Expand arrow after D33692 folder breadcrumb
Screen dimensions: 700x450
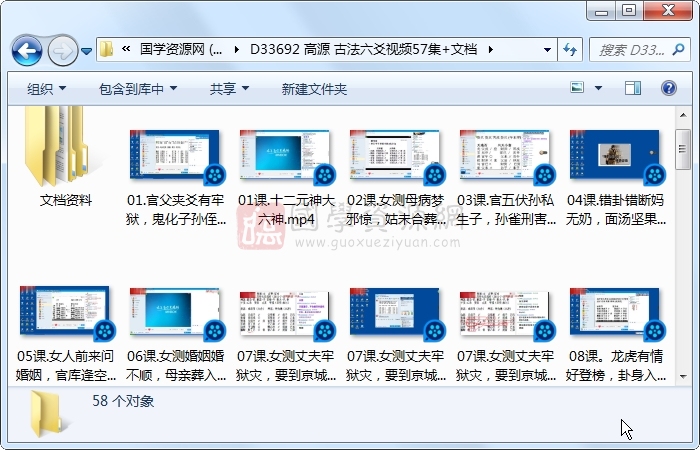point(491,49)
